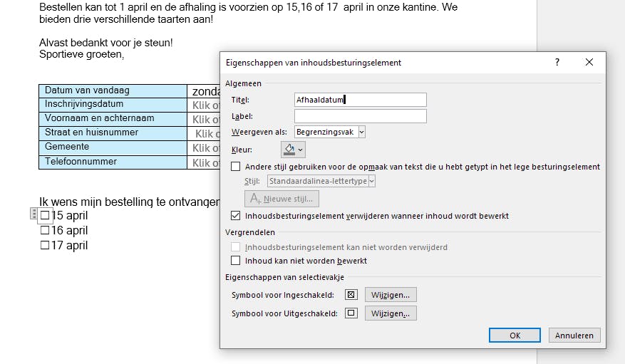Screen dimensions: 625x364
Task: Click the content control handle beside 15 april
Action: click(x=33, y=214)
